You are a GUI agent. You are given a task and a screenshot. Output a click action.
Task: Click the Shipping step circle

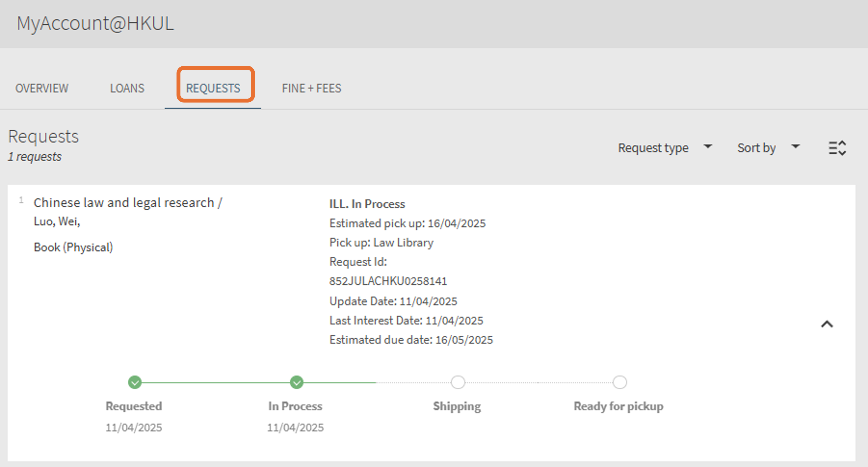[458, 382]
